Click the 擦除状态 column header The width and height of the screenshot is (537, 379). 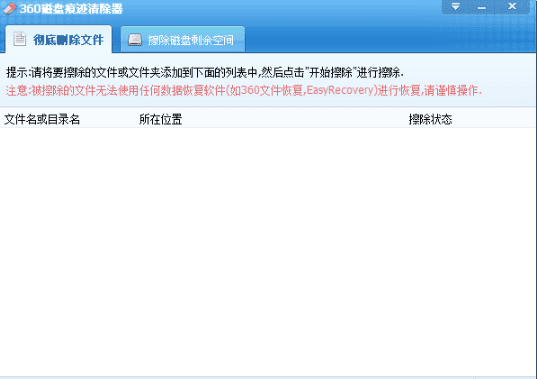pyautogui.click(x=430, y=119)
